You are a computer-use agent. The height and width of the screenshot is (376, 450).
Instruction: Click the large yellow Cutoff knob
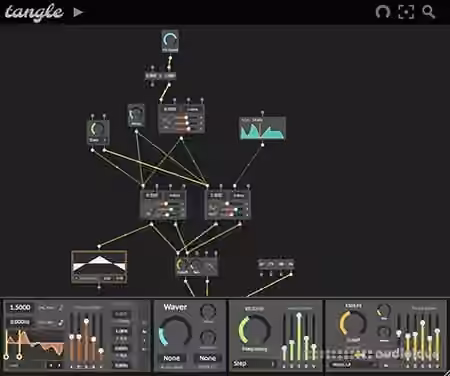click(353, 323)
